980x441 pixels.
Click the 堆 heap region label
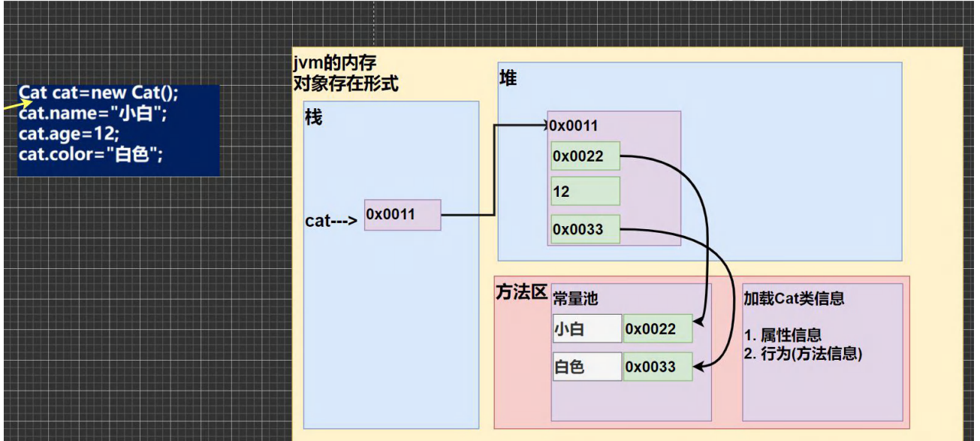pyautogui.click(x=508, y=78)
